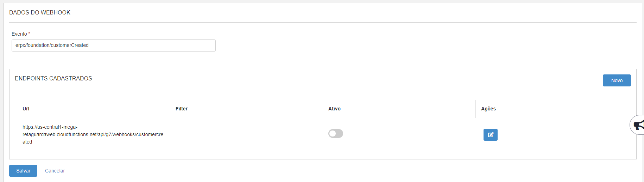Click the Evento input field
The image size is (644, 182).
113,45
